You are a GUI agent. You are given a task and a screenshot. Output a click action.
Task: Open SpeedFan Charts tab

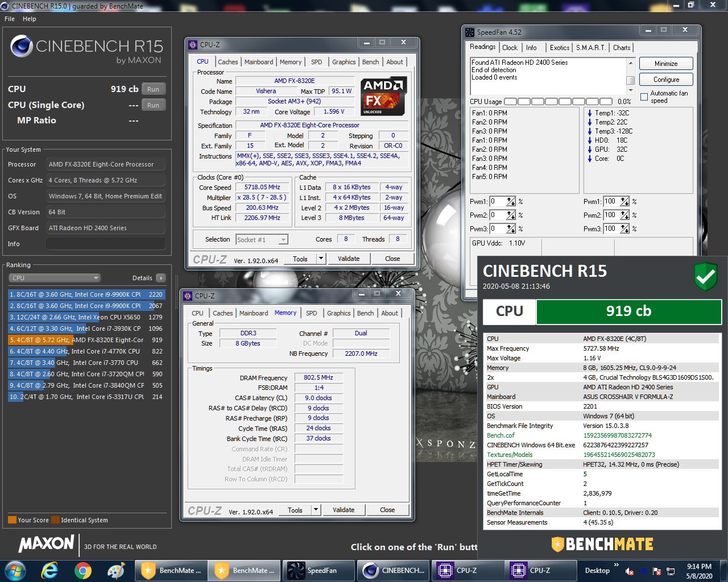622,48
